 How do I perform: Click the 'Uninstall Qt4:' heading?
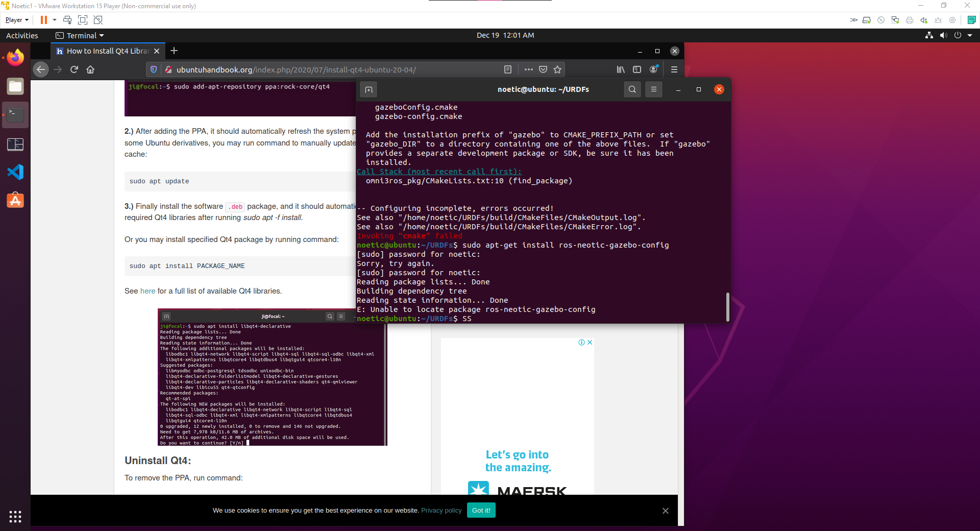pos(158,461)
